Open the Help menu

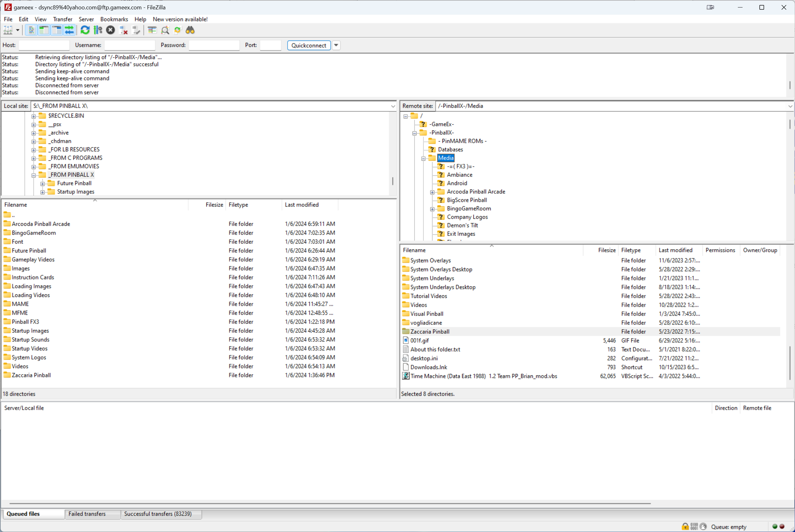pyautogui.click(x=140, y=19)
